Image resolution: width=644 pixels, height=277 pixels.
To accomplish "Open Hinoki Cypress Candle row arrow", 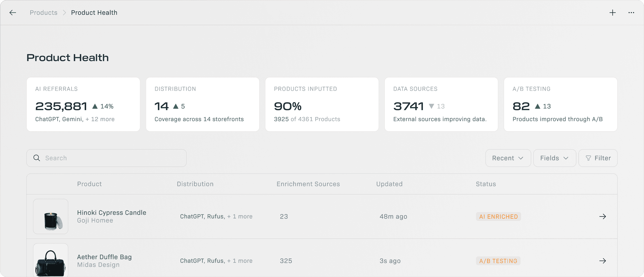I will pyautogui.click(x=602, y=217).
